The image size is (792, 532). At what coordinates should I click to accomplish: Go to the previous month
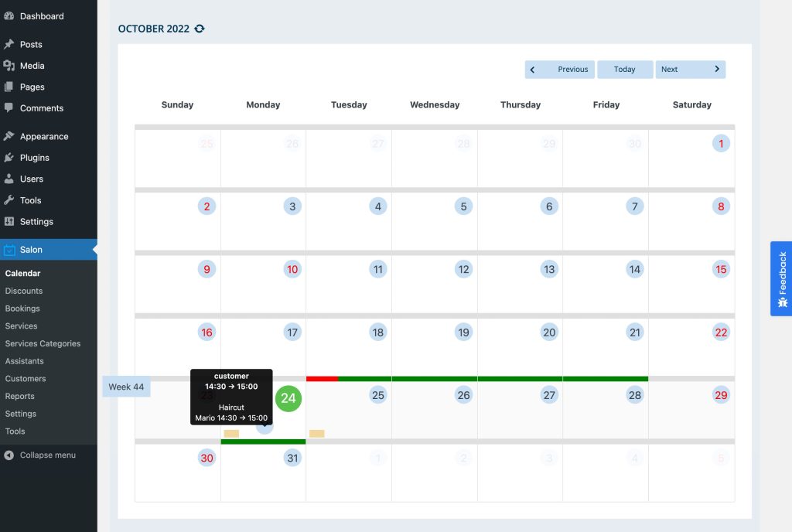(x=559, y=70)
